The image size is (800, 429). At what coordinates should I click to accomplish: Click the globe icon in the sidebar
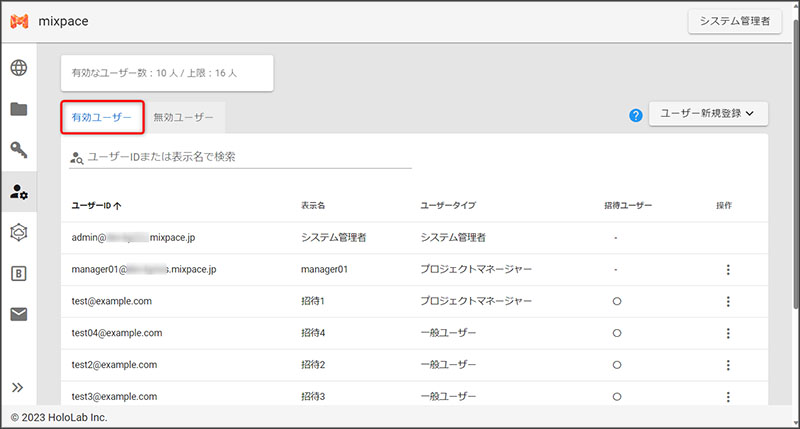tap(19, 69)
